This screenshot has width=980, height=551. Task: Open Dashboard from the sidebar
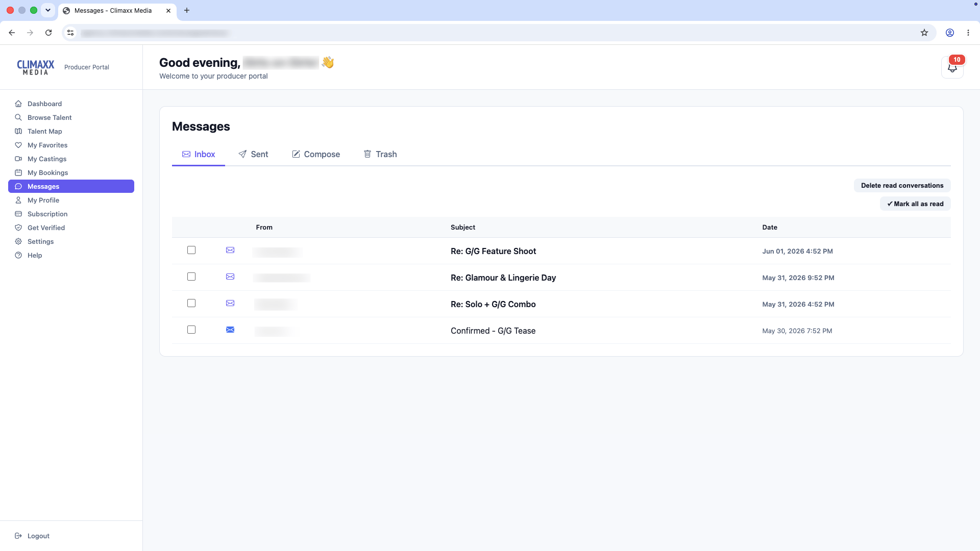(x=71, y=104)
